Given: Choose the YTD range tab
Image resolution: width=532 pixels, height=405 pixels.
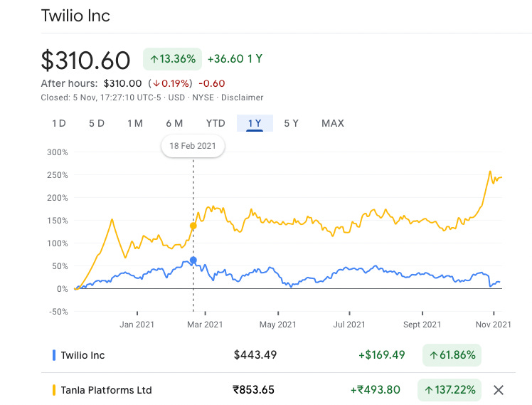Looking at the screenshot, I should coord(216,123).
